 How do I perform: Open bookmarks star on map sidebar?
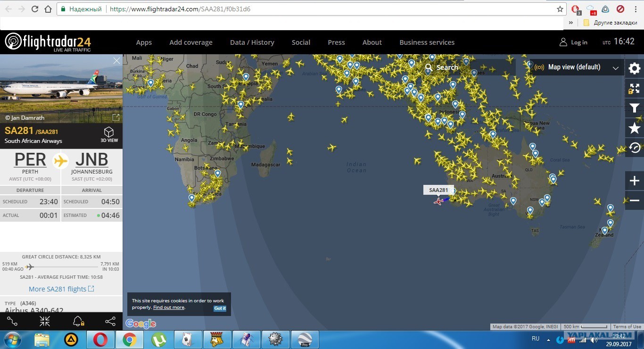(635, 128)
